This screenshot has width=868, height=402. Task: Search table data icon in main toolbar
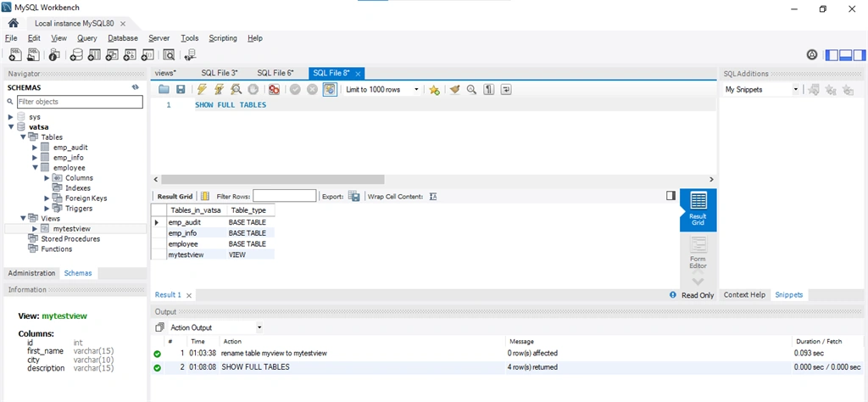[x=169, y=54]
